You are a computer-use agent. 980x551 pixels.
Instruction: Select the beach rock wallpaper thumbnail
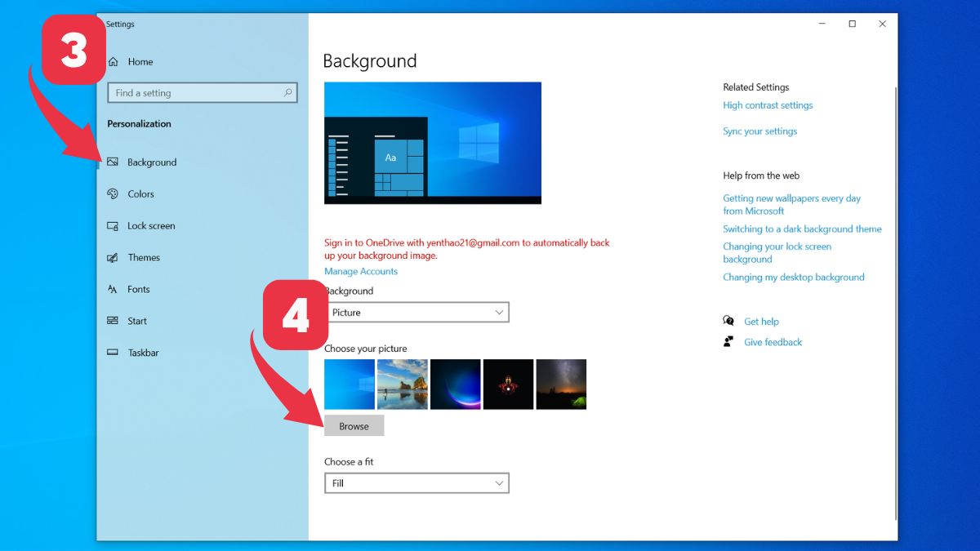coord(403,384)
